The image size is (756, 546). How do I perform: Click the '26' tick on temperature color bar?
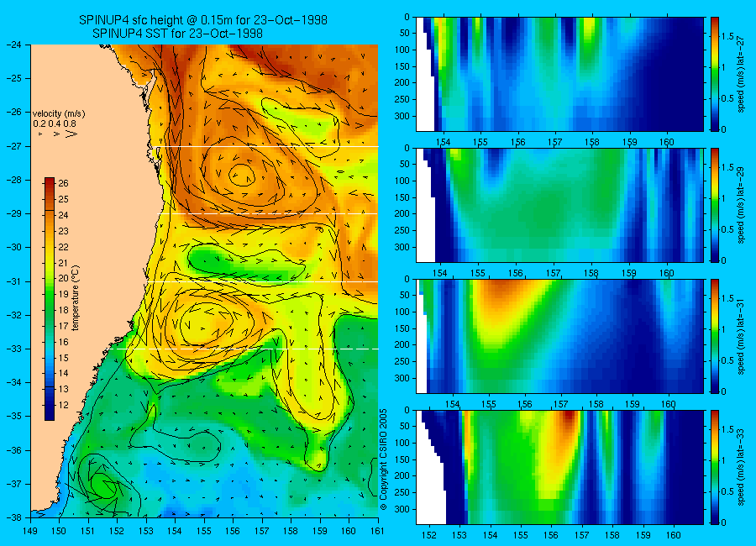[x=63, y=183]
